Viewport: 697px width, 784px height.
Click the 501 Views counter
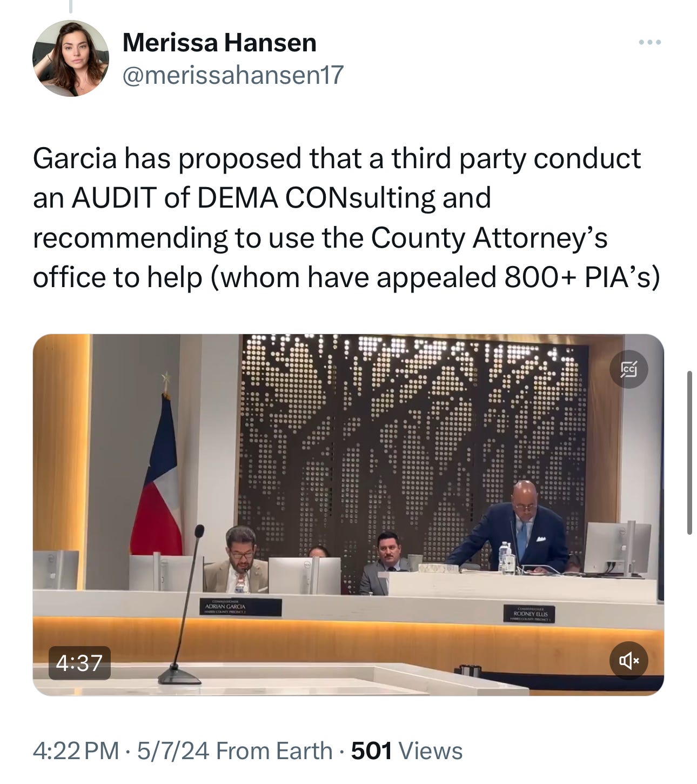(407, 751)
